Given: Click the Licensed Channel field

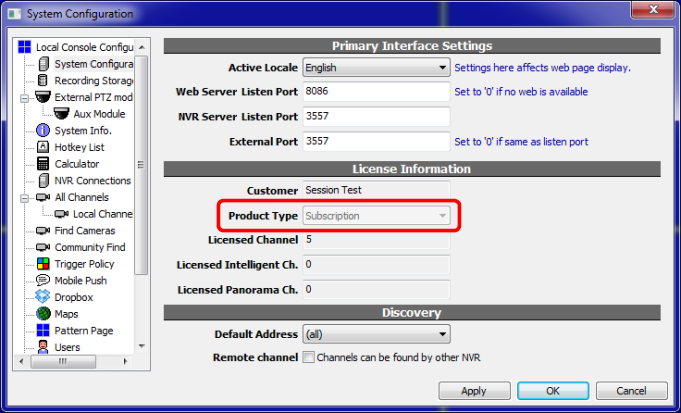Looking at the screenshot, I should 376,240.
